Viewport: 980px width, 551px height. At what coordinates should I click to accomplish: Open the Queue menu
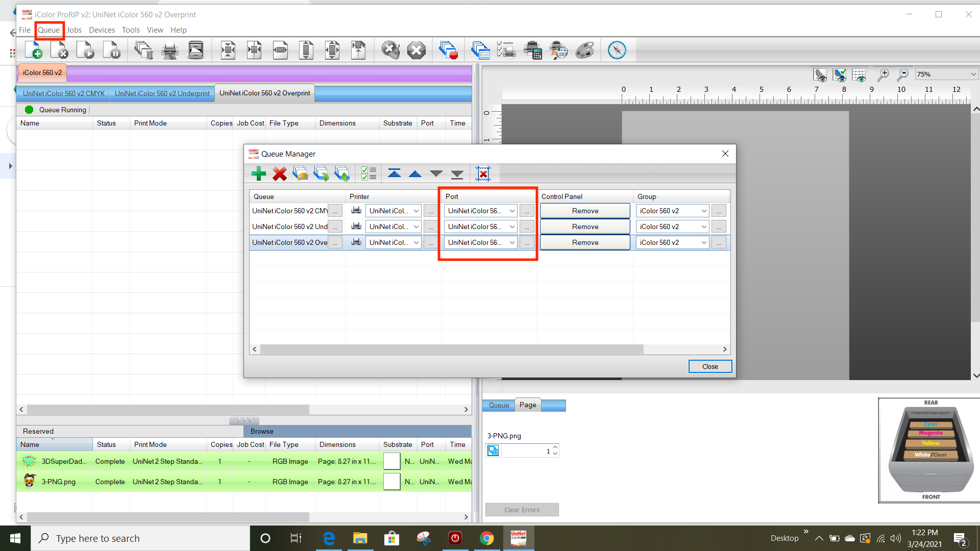[x=49, y=30]
